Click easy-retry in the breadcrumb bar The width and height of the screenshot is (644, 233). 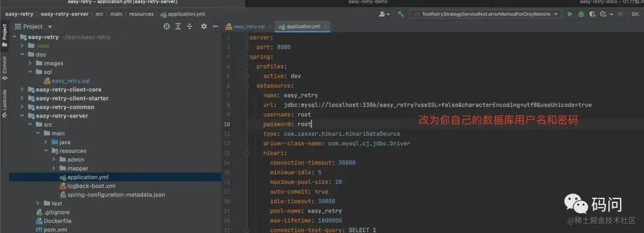[x=19, y=14]
